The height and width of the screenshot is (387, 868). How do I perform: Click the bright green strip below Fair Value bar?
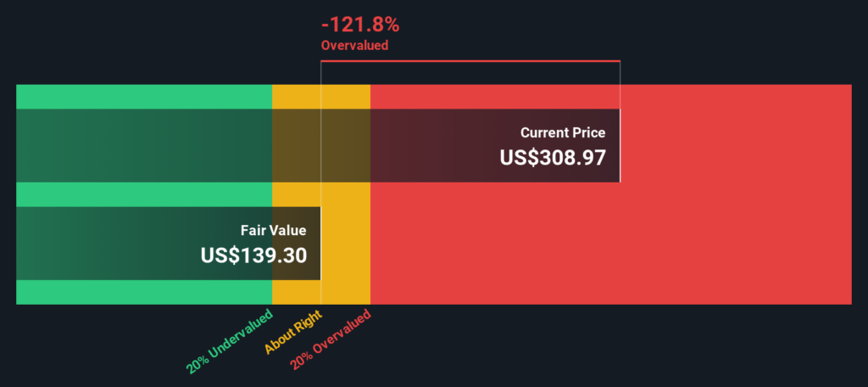click(144, 291)
